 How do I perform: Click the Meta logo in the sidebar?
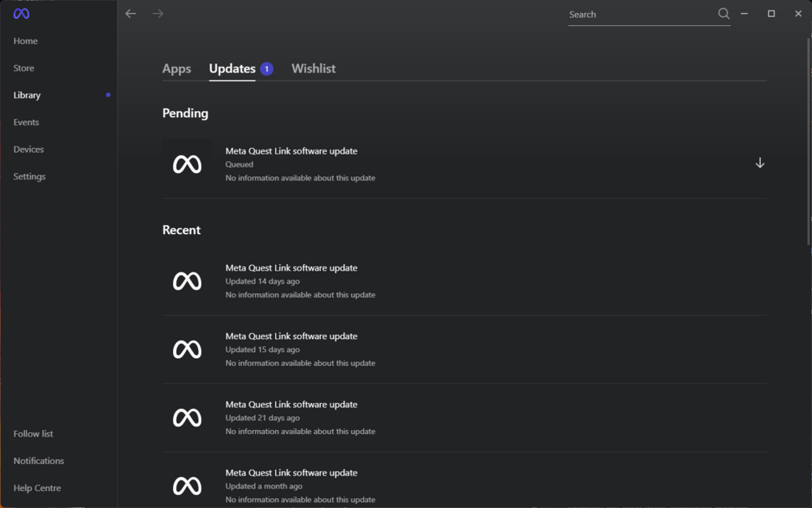click(x=22, y=14)
